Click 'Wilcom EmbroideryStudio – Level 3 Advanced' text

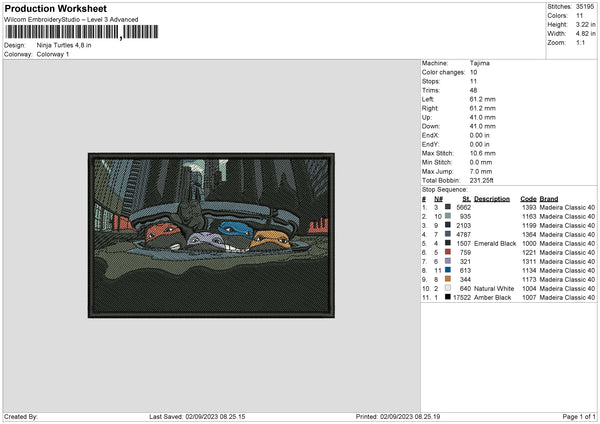(x=71, y=20)
